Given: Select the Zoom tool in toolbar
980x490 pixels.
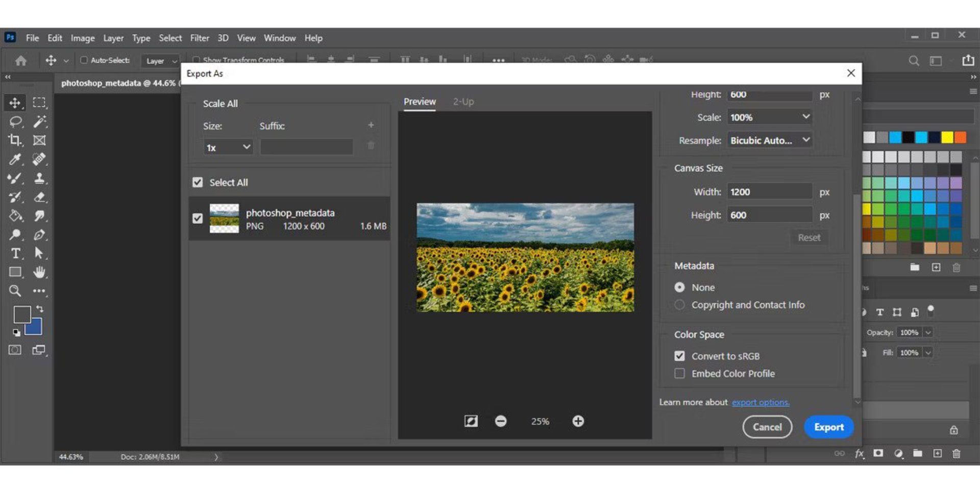Looking at the screenshot, I should [x=15, y=291].
